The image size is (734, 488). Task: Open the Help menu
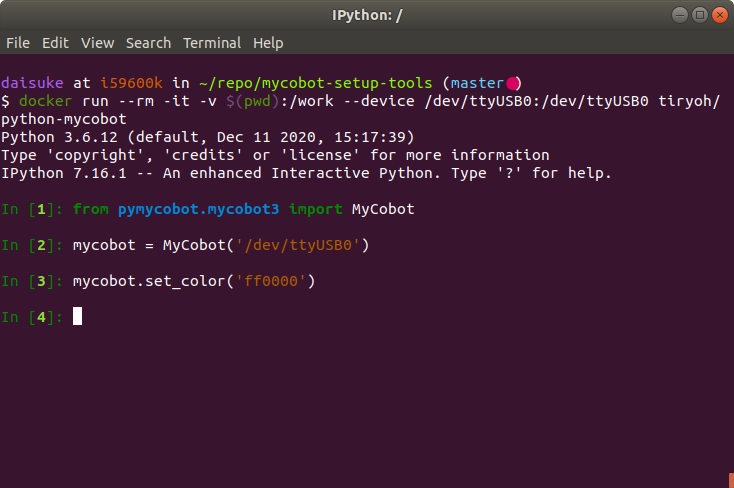(x=268, y=43)
